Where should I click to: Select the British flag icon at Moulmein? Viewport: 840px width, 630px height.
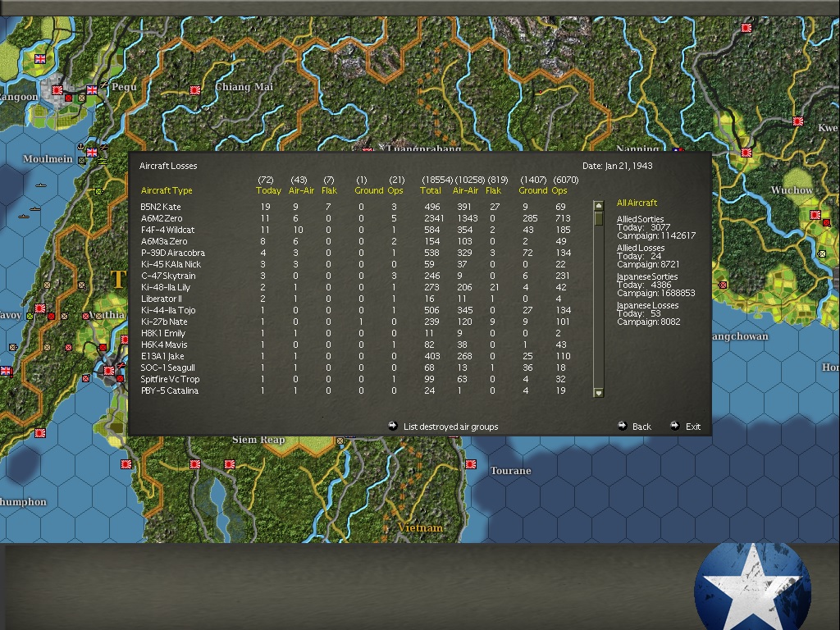(x=92, y=152)
